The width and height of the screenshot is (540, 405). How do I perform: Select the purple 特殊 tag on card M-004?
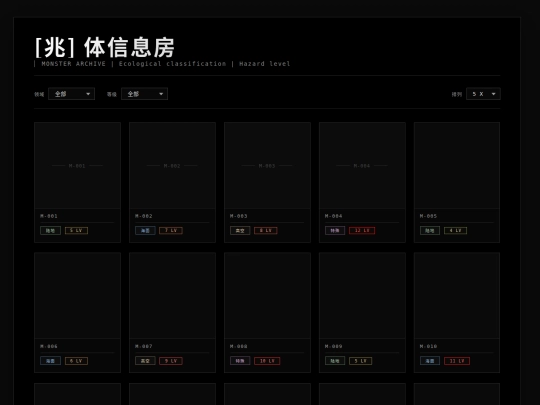click(x=335, y=230)
